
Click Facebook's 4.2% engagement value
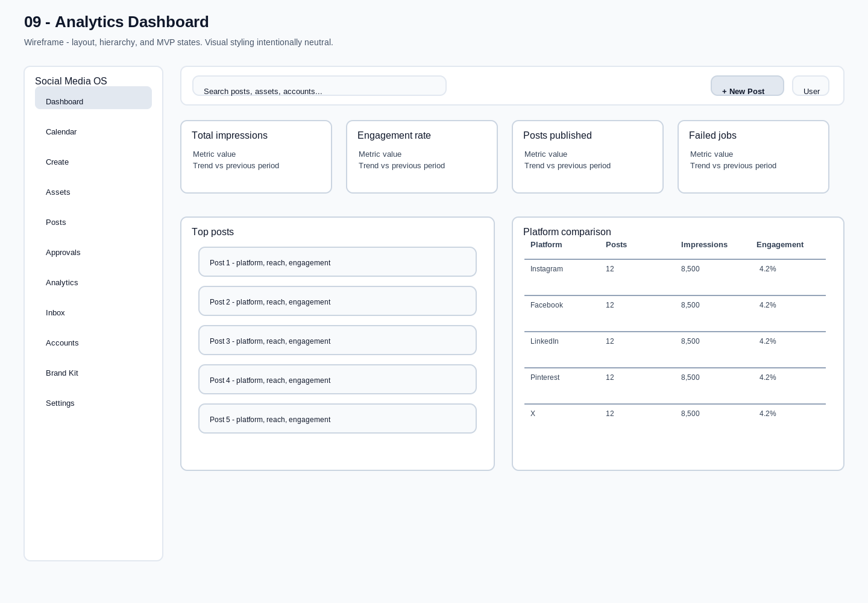click(768, 305)
